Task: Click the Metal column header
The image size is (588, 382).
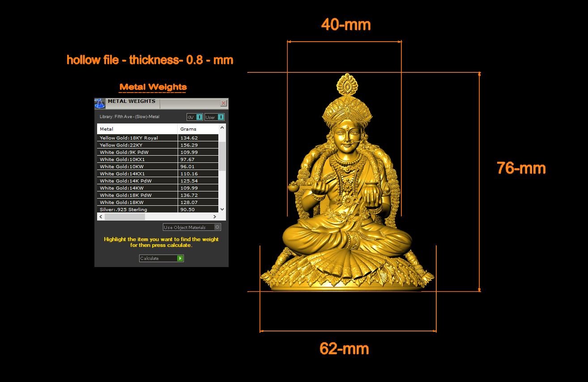Action: 137,129
